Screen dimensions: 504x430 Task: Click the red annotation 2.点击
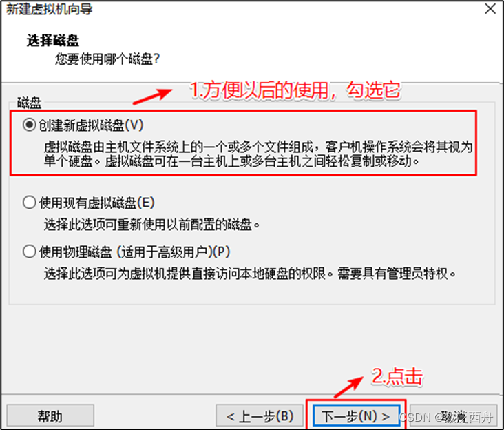pyautogui.click(x=397, y=376)
